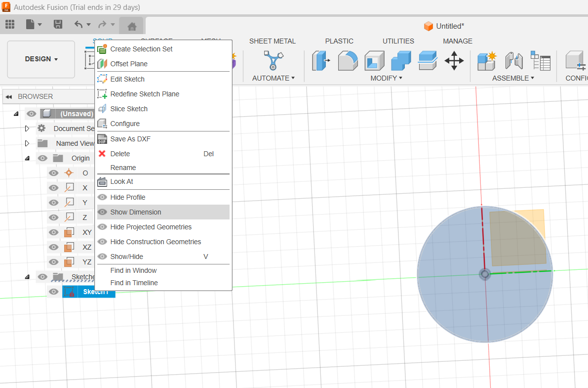Toggle visibility of origin point O

[x=54, y=173]
